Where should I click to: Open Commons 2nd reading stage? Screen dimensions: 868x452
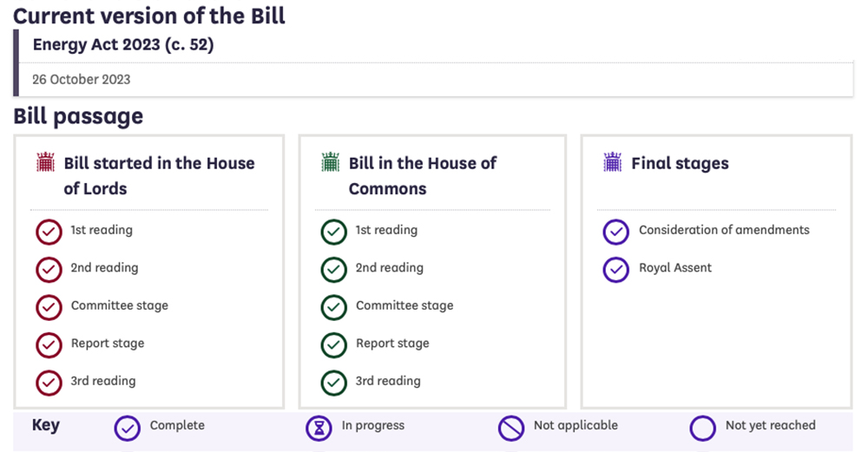[390, 268]
